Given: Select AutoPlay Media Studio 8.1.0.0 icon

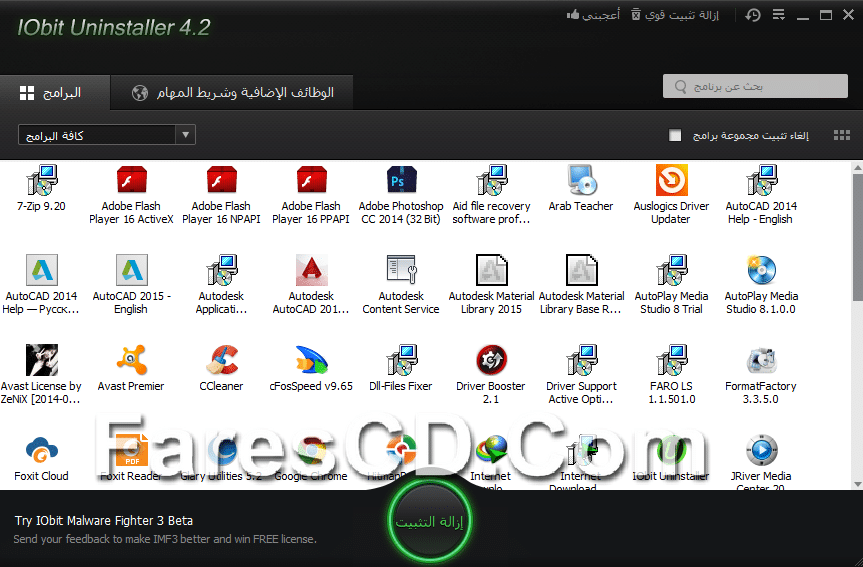Looking at the screenshot, I should 761,270.
